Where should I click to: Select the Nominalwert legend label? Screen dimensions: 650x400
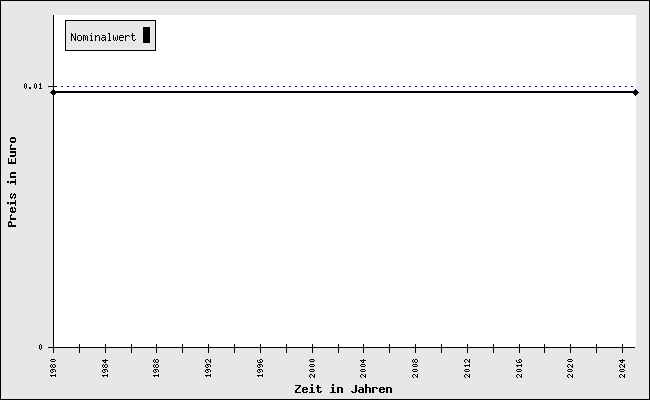103,37
